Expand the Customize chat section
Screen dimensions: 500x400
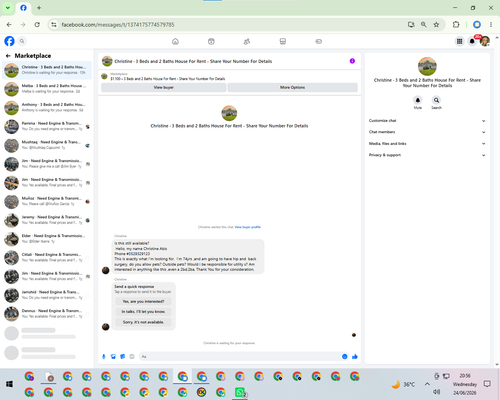point(427,121)
